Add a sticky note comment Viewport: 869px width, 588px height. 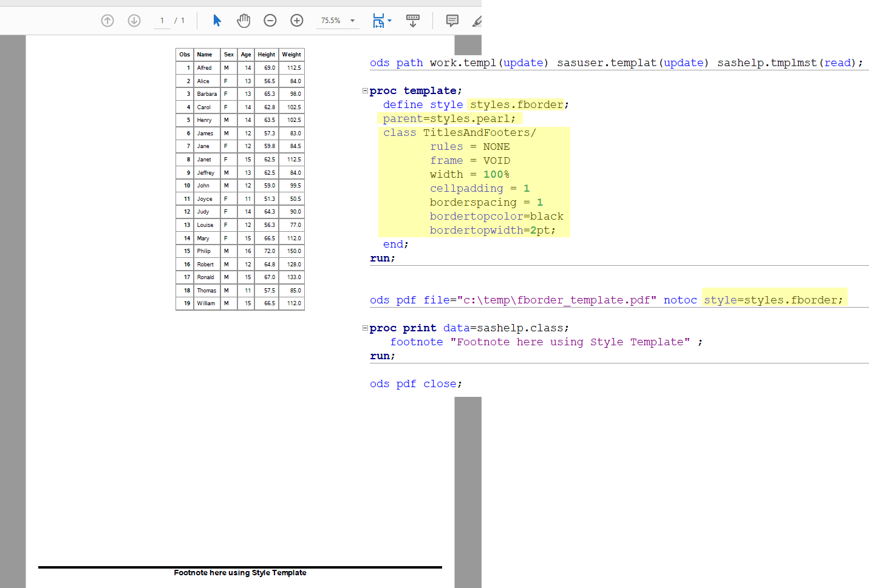[452, 20]
